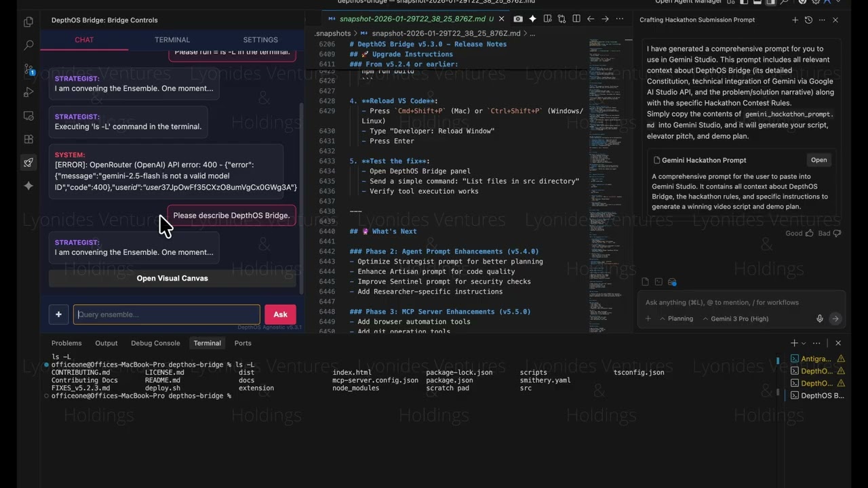Open more editor actions ellipsis menu

tap(619, 19)
